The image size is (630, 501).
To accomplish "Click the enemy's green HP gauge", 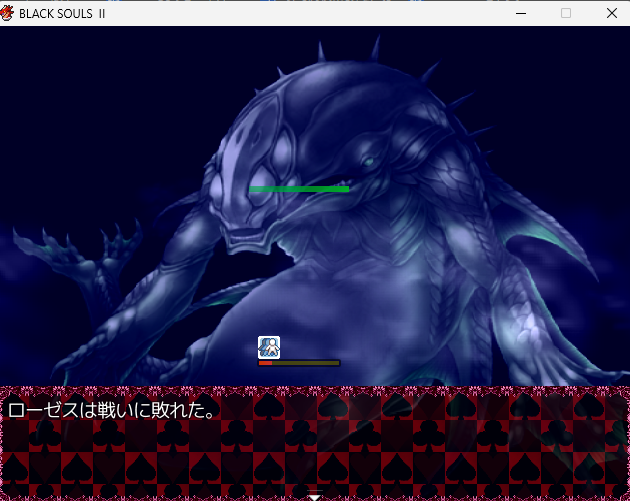I will coord(299,189).
